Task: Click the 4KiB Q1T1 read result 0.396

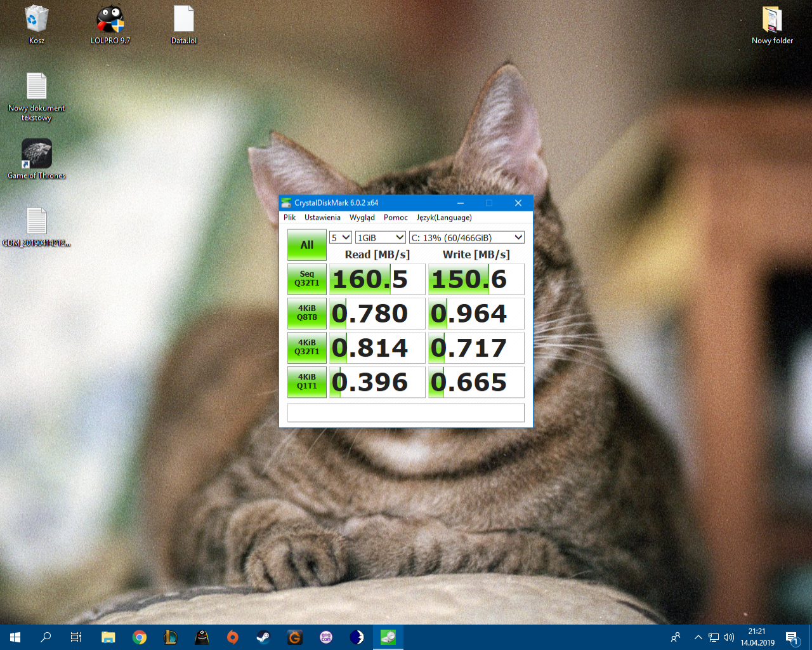Action: [x=377, y=382]
